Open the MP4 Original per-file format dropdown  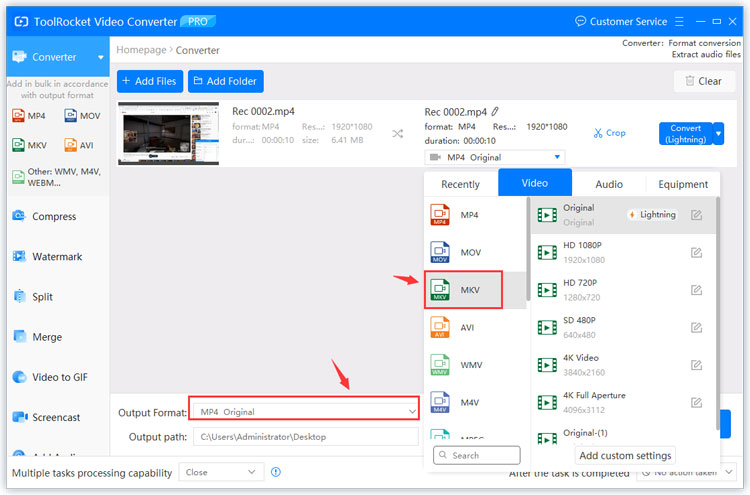pyautogui.click(x=495, y=157)
